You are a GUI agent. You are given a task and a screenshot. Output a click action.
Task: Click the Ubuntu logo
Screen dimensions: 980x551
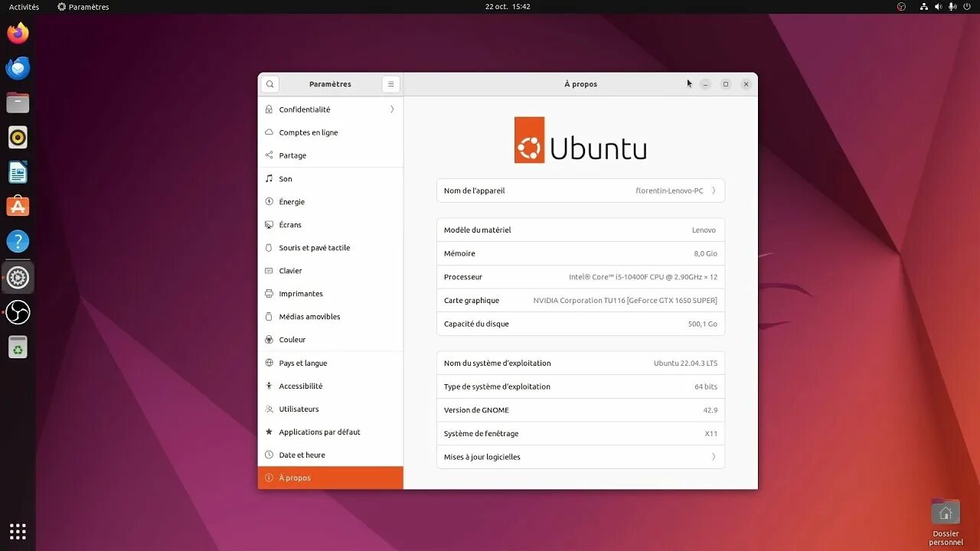580,140
